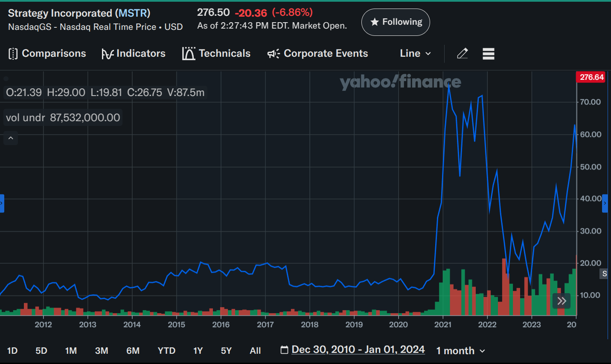Screen dimensions: 611x364
Task: Open the Comparisons tool
Action: pyautogui.click(x=47, y=53)
